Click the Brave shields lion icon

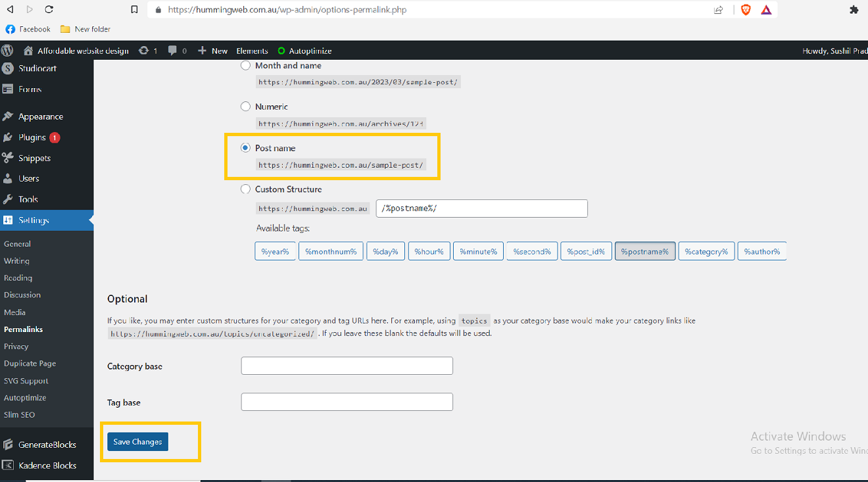[x=746, y=10]
